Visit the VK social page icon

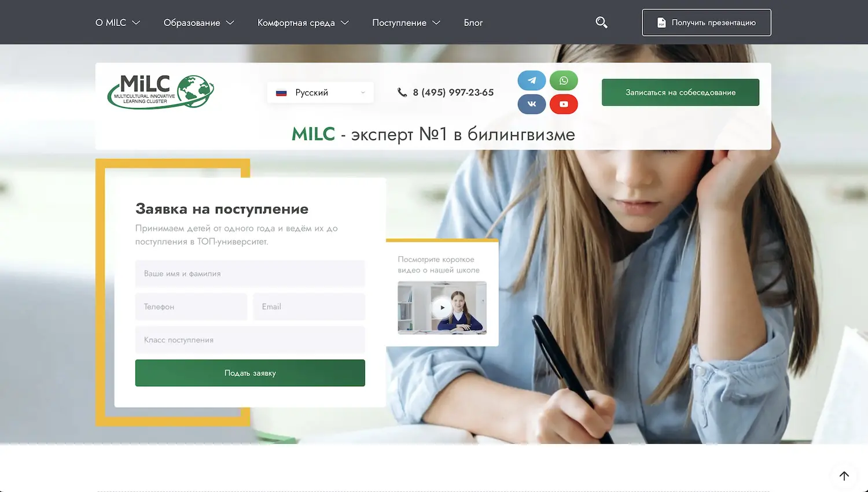(532, 104)
